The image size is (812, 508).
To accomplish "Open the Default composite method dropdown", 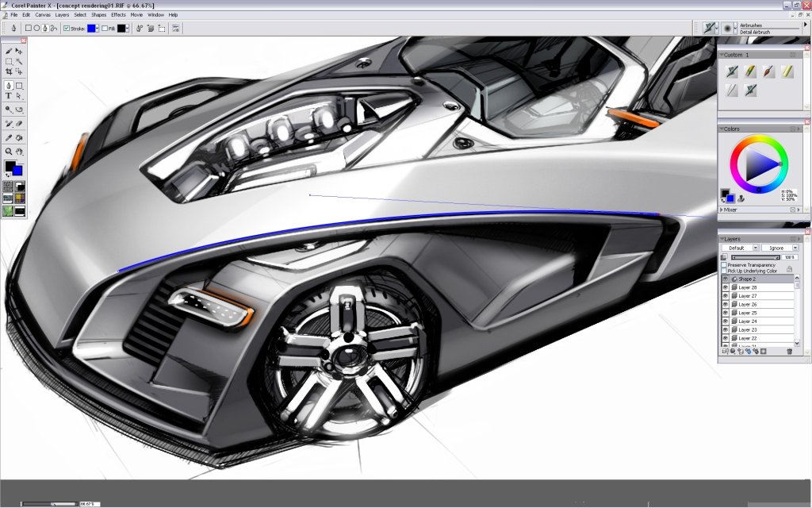I will [x=756, y=248].
